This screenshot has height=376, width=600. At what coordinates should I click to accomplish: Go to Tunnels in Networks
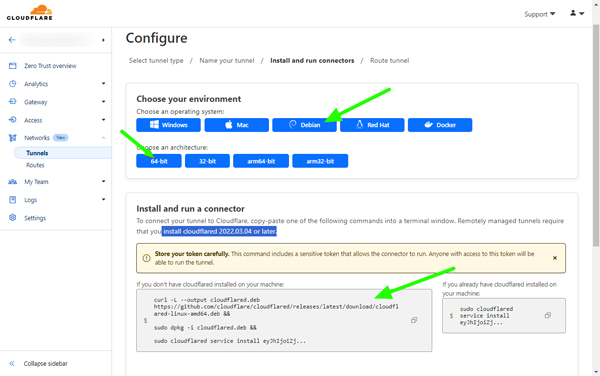pos(37,153)
